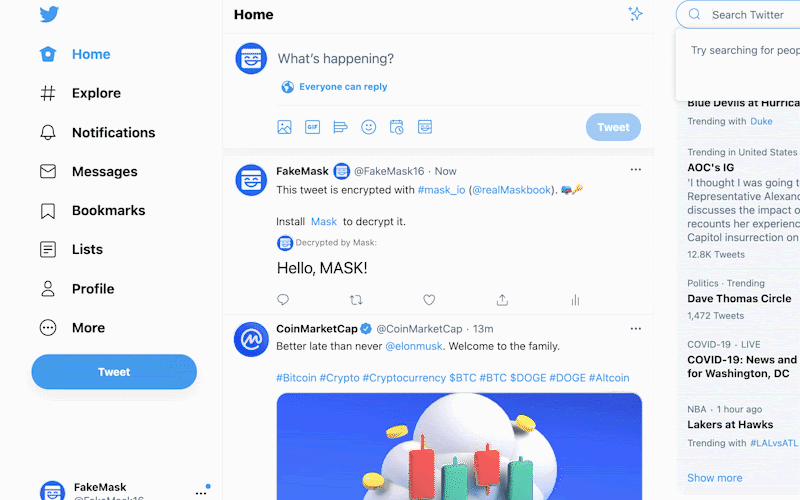Retweet the FakeMask tweet

click(x=356, y=299)
